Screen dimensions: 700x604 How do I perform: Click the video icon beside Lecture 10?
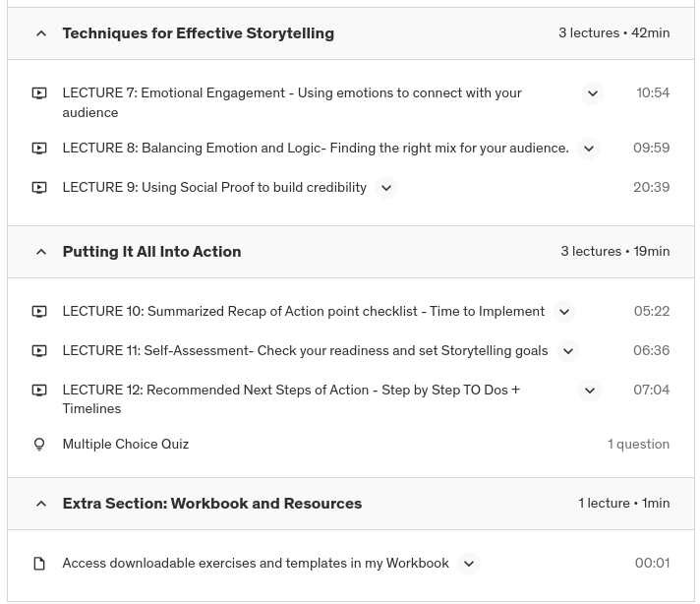coord(39,312)
